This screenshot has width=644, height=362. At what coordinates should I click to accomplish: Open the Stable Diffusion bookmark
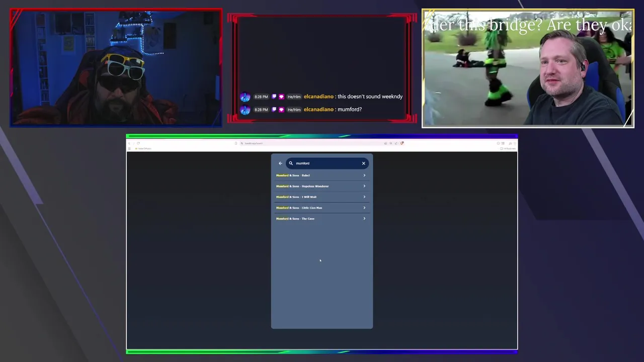pyautogui.click(x=143, y=148)
